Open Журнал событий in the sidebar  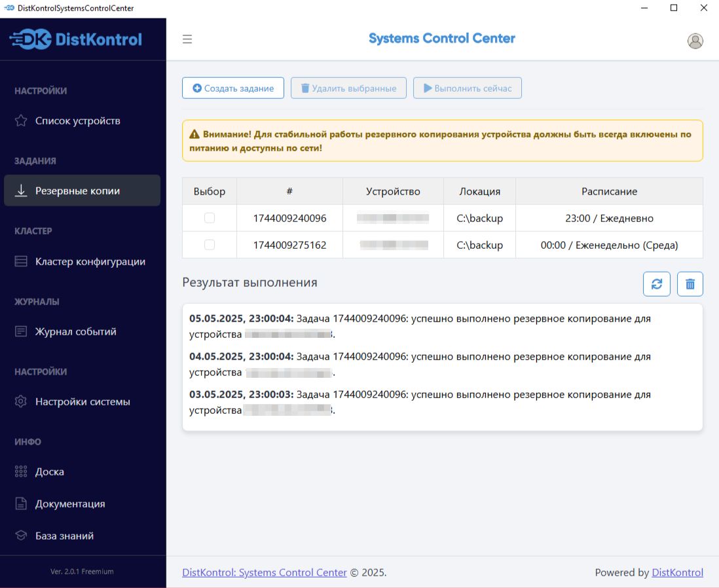pyautogui.click(x=75, y=332)
